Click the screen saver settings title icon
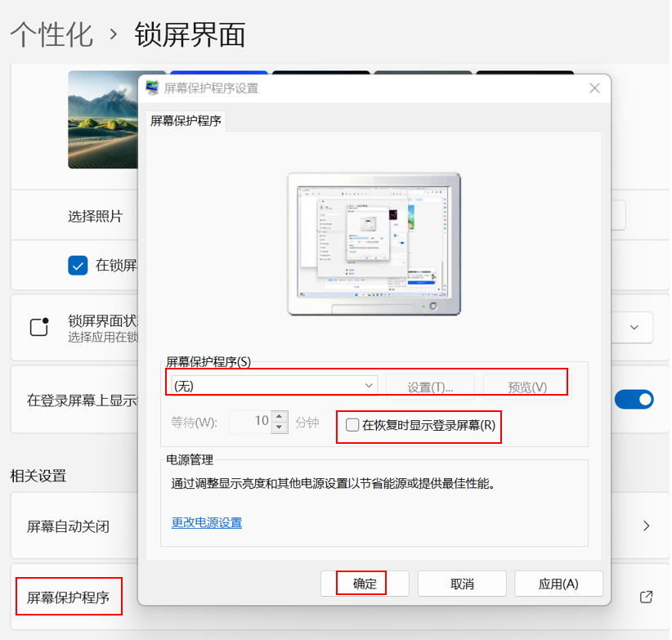Image resolution: width=672 pixels, height=640 pixels. tap(152, 87)
